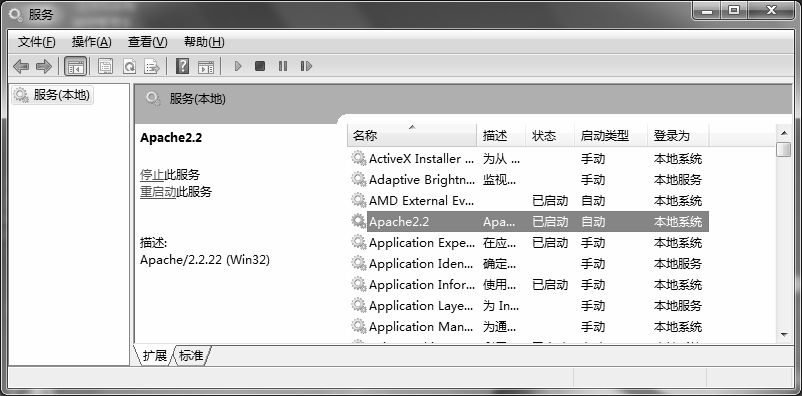
Task: Toggle the show/hide console tree icon
Action: pos(76,67)
